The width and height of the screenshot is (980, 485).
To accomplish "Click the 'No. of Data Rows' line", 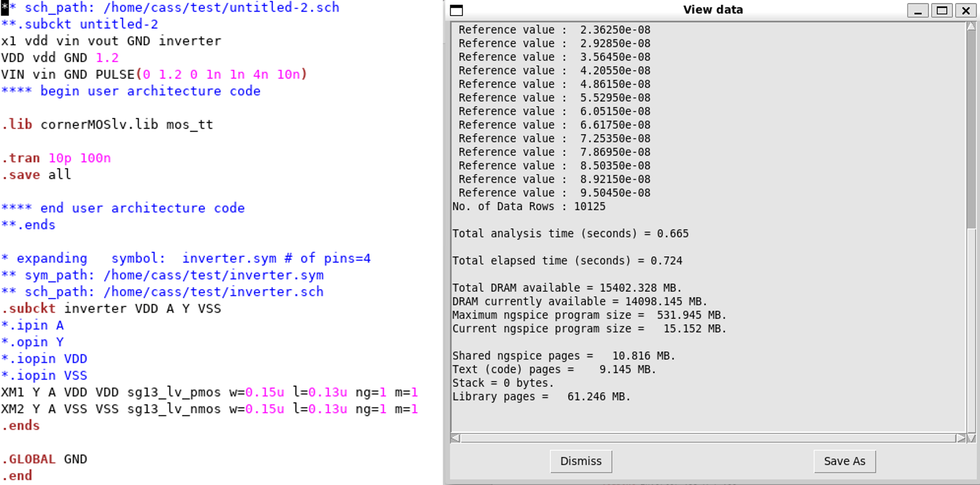I will (528, 207).
